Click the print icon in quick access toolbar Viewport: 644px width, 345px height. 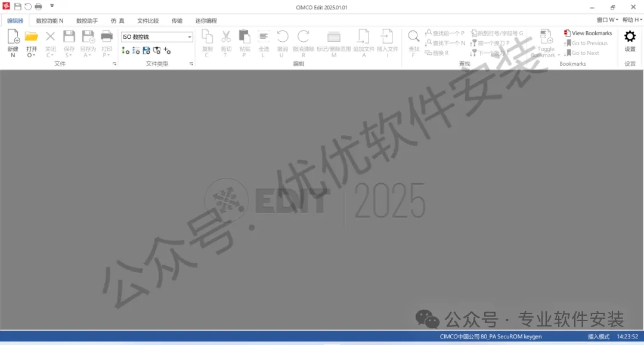click(38, 7)
